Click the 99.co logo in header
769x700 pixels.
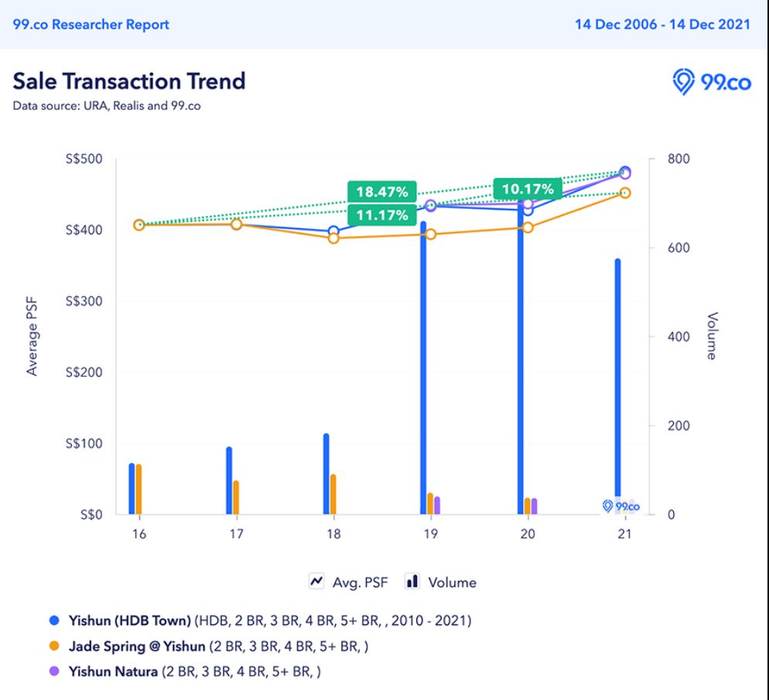(712, 81)
